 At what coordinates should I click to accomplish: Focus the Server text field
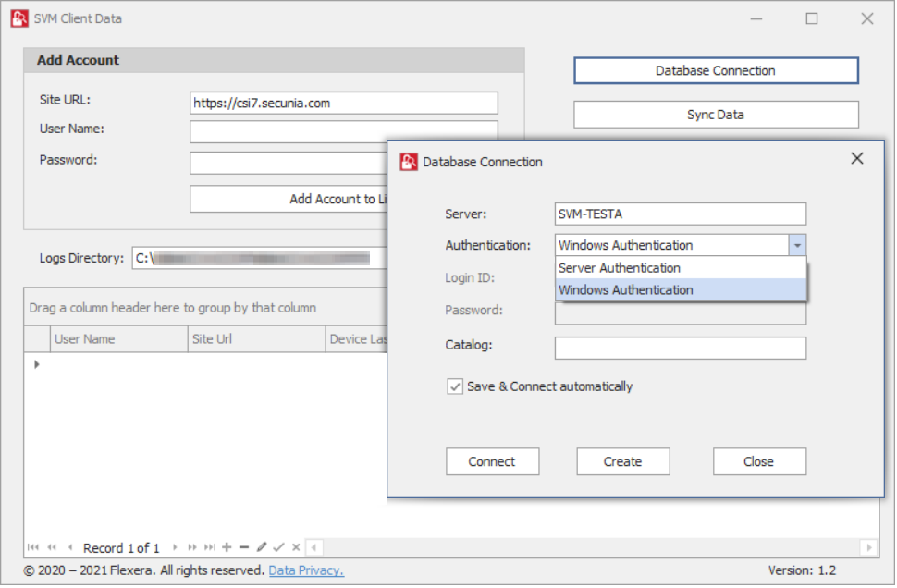[680, 214]
